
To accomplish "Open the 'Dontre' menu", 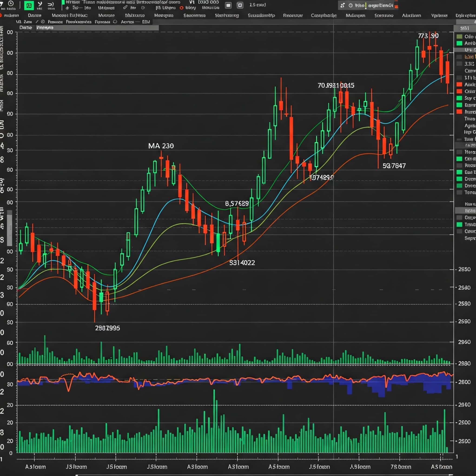I will (x=34, y=15).
